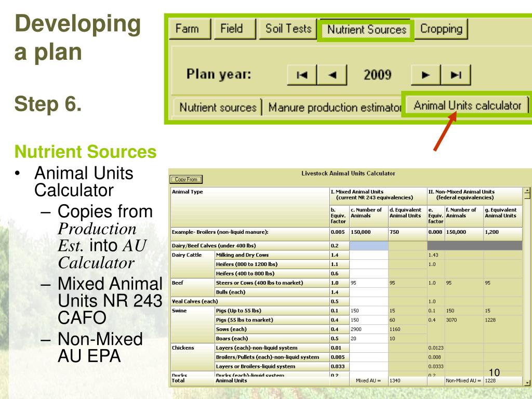The width and height of the screenshot is (532, 399).
Task: Click Bulls (each) number of animals cell
Action: (369, 292)
